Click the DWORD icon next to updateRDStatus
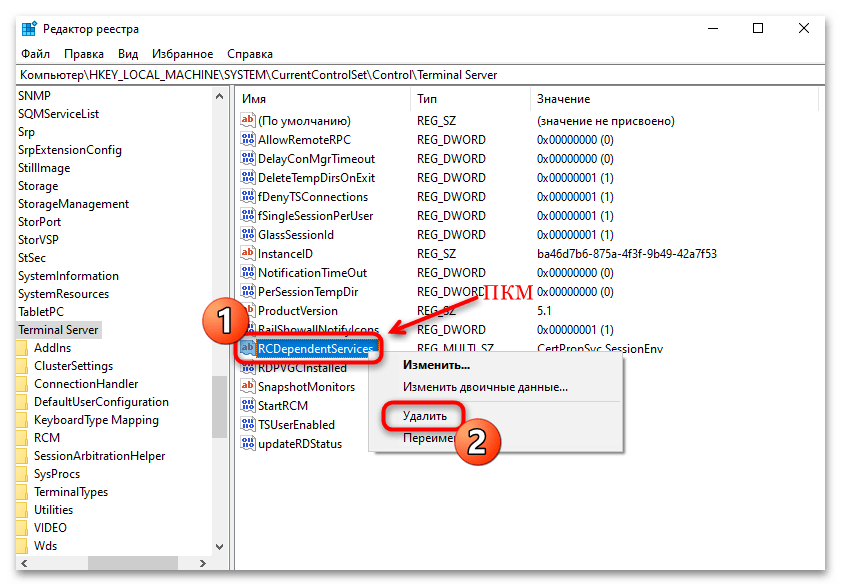Viewport: 841px width, 586px height. (x=247, y=443)
